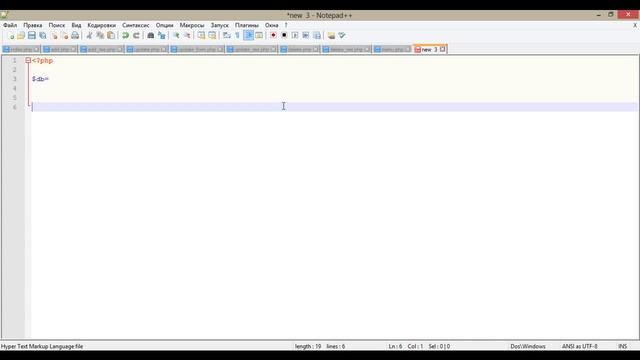This screenshot has height=360, width=640.
Task: Click line number 2 in margin
Action: (x=15, y=70)
